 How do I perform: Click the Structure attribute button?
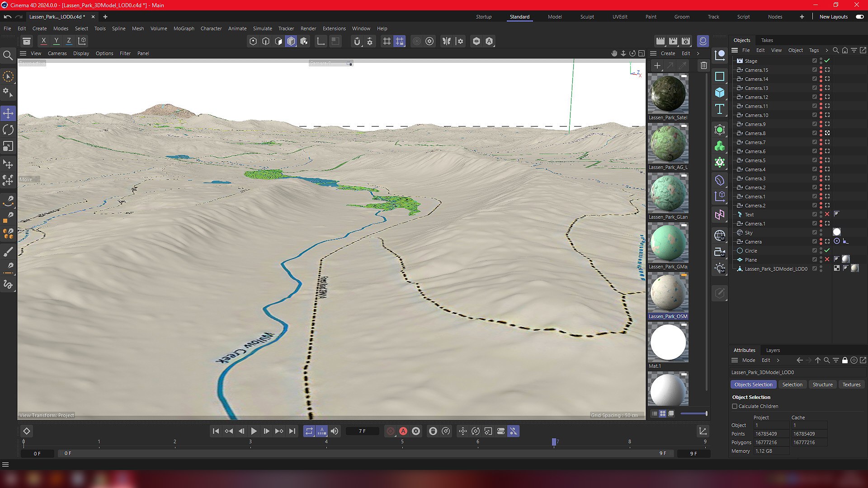(x=822, y=385)
